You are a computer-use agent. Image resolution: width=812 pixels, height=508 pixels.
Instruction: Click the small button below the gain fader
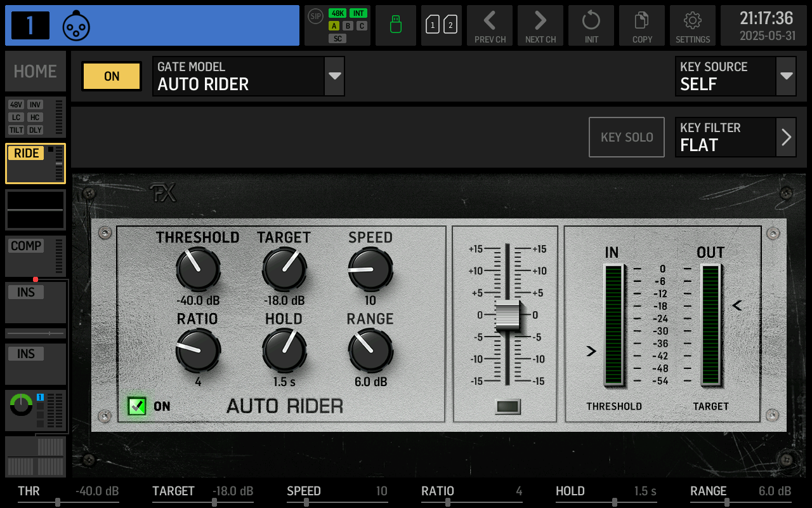coord(507,407)
